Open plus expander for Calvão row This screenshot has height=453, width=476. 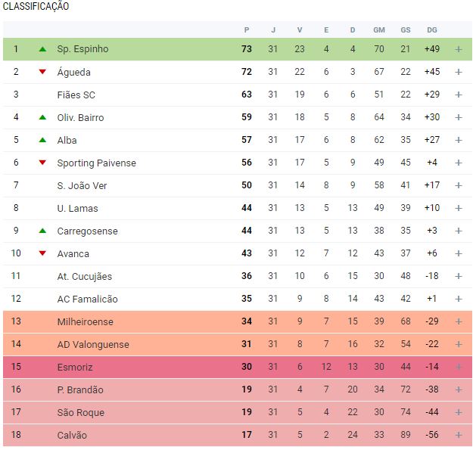pyautogui.click(x=458, y=435)
